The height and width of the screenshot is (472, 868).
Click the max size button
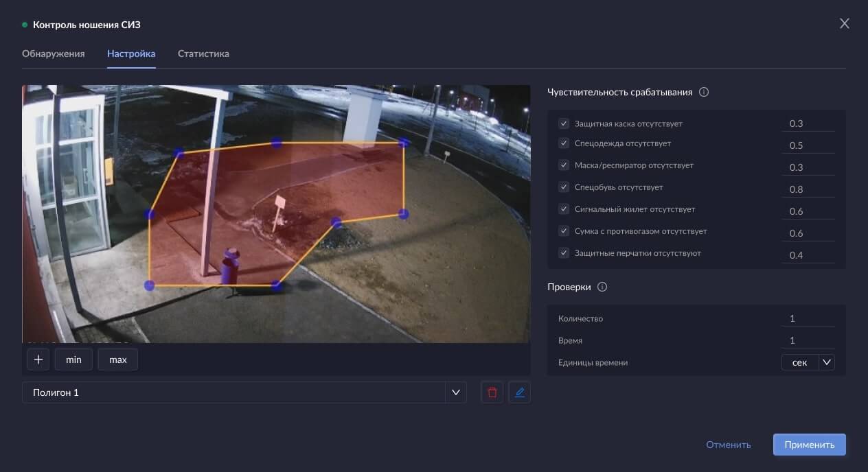click(x=118, y=359)
